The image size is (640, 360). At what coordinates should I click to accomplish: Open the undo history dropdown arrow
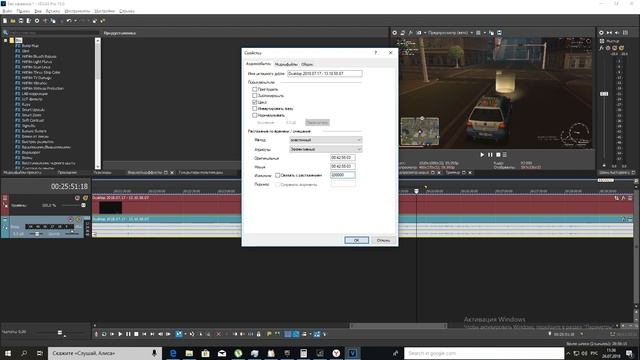(x=76, y=20)
